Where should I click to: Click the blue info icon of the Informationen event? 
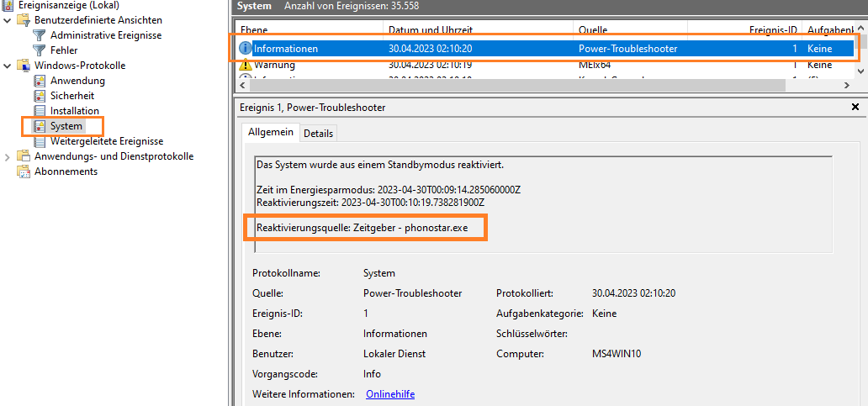click(x=246, y=49)
